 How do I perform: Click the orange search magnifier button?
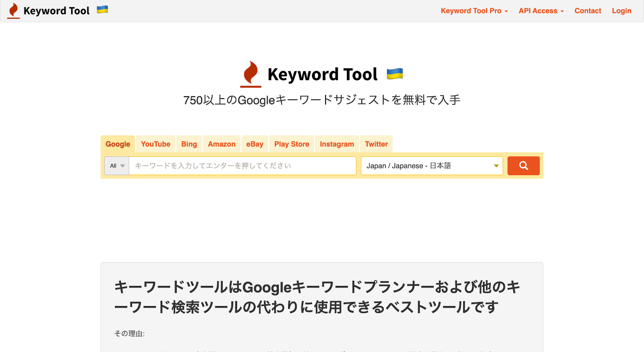(x=523, y=166)
